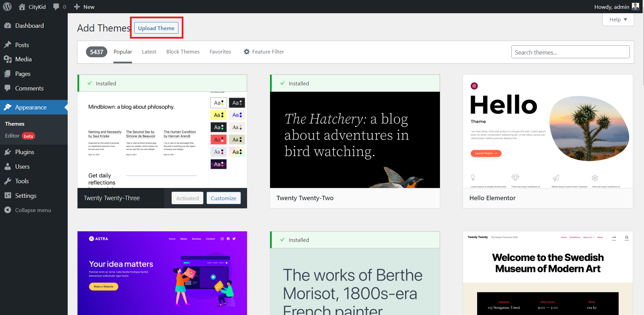Click the Twenty Twenty-Three theme name

coord(112,198)
